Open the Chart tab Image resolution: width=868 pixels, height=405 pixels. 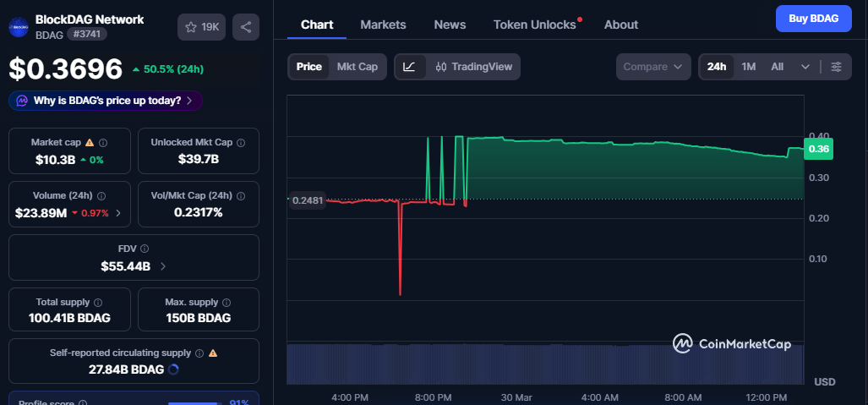coord(317,25)
